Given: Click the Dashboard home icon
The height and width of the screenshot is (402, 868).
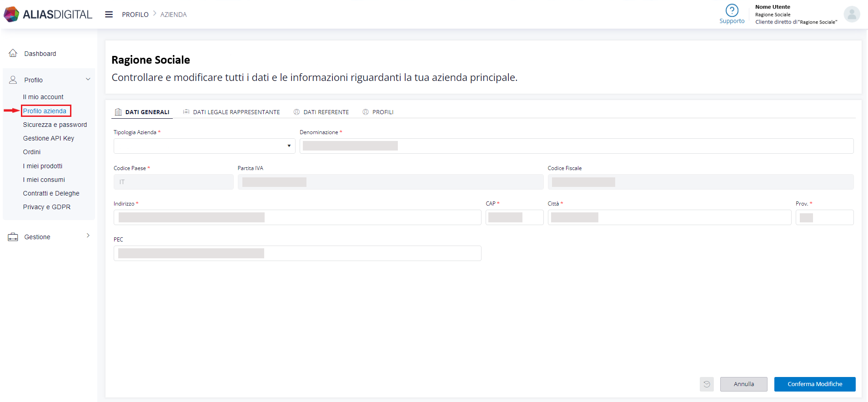Looking at the screenshot, I should point(13,53).
